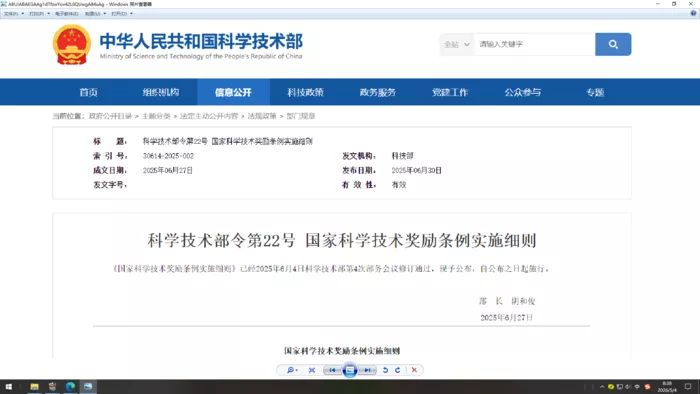
Task: Click the Photo Viewer taskbar icon
Action: pyautogui.click(x=88, y=386)
